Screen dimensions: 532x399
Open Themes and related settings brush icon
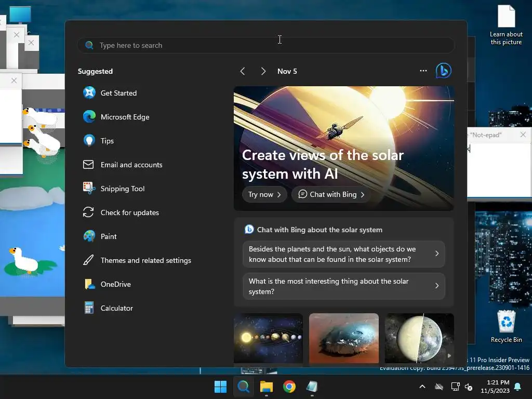click(x=88, y=260)
